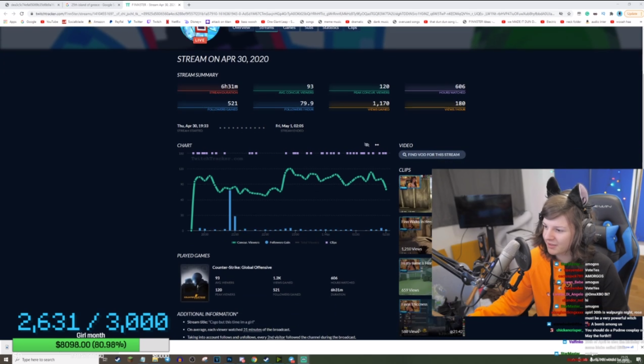Open Google Chrome from the taskbar
This screenshot has width=644, height=364.
pyautogui.click(x=254, y=359)
